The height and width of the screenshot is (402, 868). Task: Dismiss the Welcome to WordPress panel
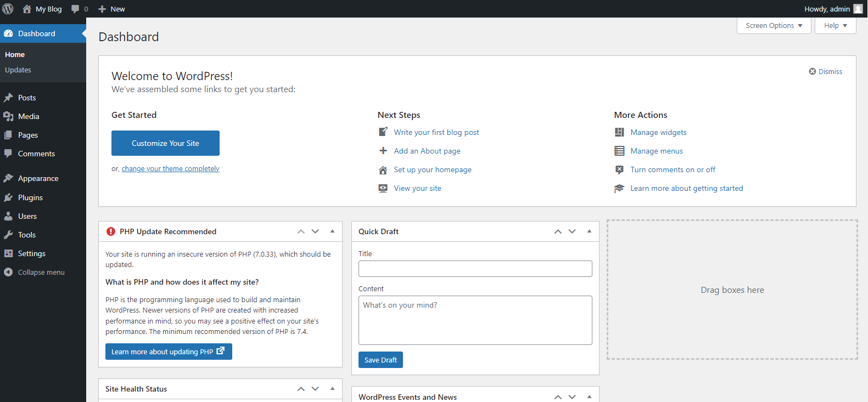pos(825,71)
